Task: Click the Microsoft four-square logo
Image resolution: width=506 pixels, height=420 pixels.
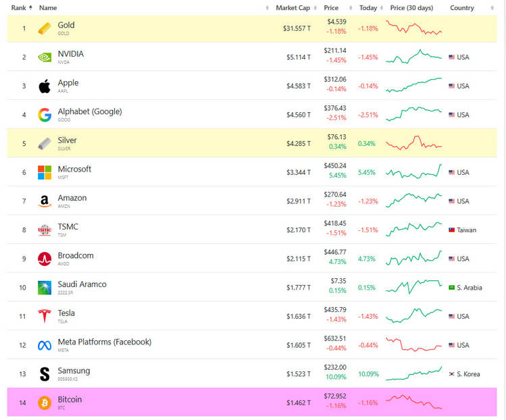Action: click(45, 172)
